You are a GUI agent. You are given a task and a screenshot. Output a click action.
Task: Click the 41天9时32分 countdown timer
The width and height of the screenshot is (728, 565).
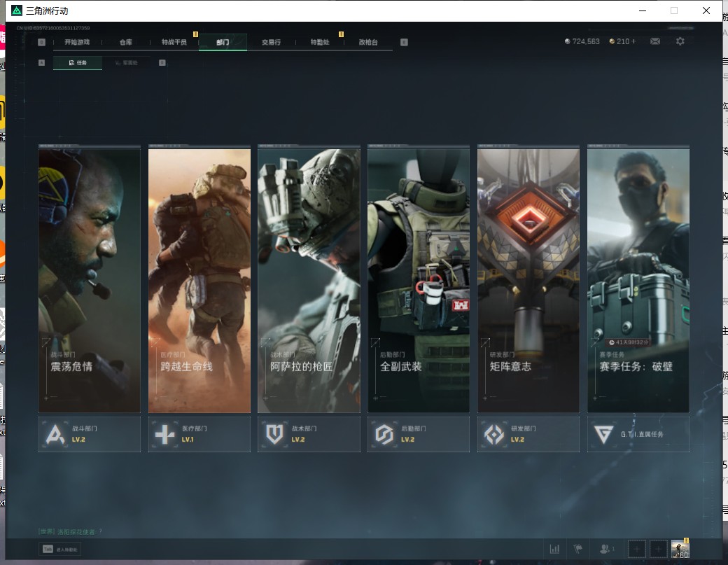629,342
